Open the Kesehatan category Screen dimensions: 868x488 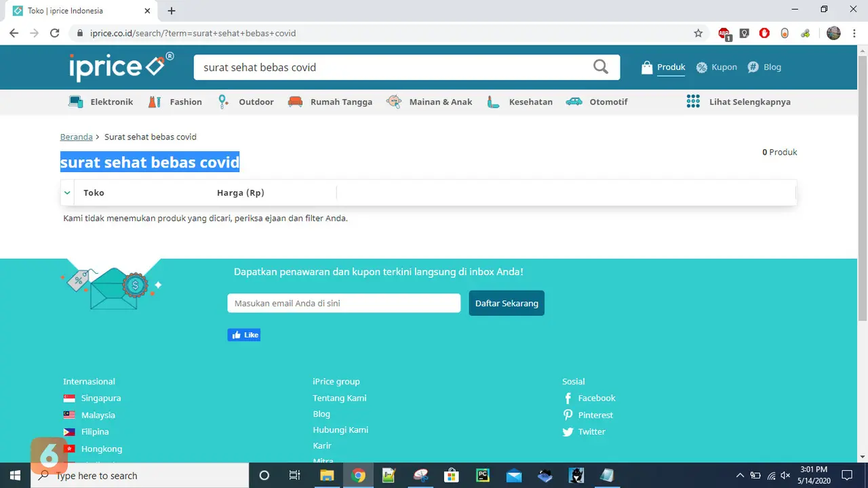click(x=519, y=102)
